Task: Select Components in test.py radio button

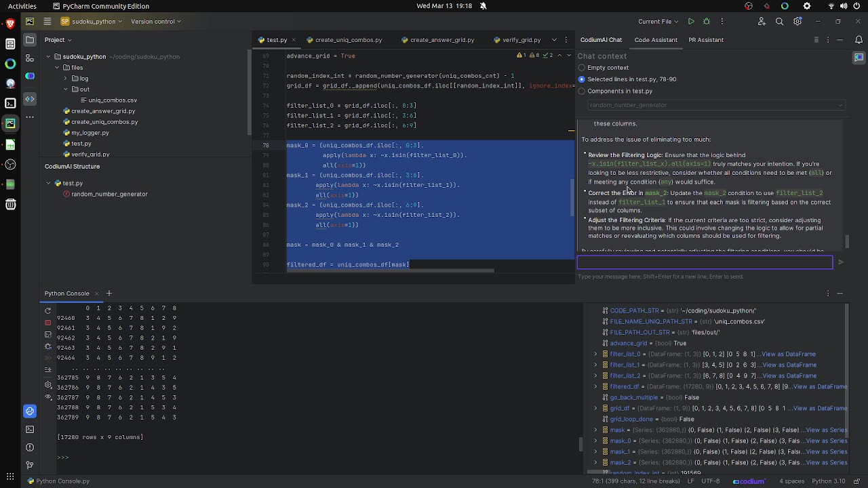Action: click(x=581, y=91)
